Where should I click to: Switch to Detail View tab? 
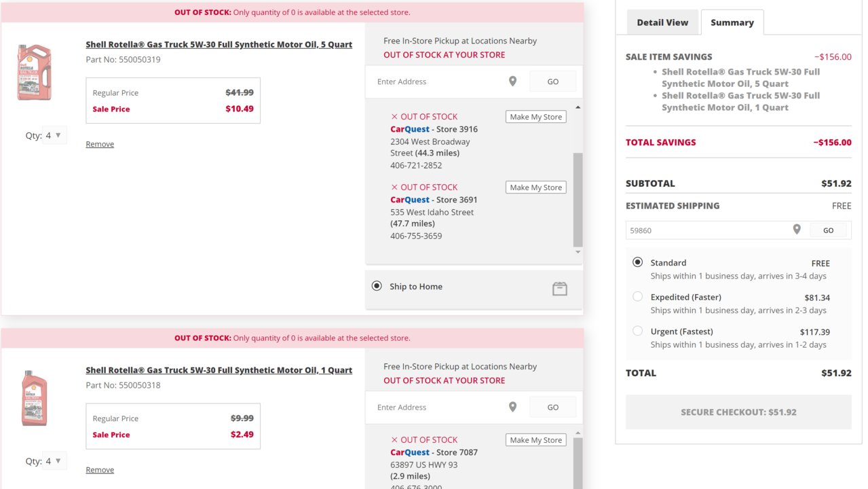tap(662, 22)
